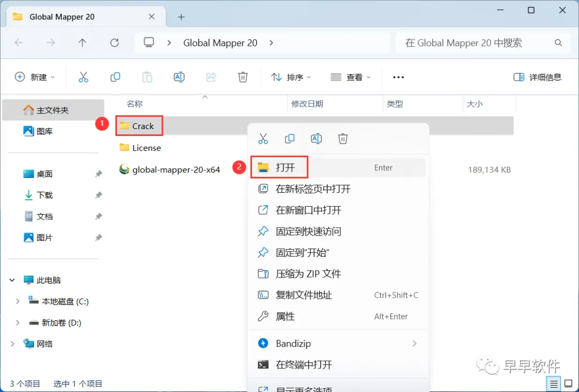579x392 pixels.
Task: Click the Cut scissors in the context menu
Action: (263, 139)
